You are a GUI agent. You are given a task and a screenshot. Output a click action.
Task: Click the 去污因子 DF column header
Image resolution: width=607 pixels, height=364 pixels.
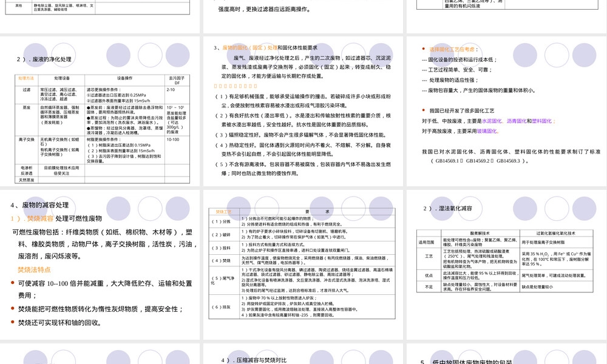(177, 80)
